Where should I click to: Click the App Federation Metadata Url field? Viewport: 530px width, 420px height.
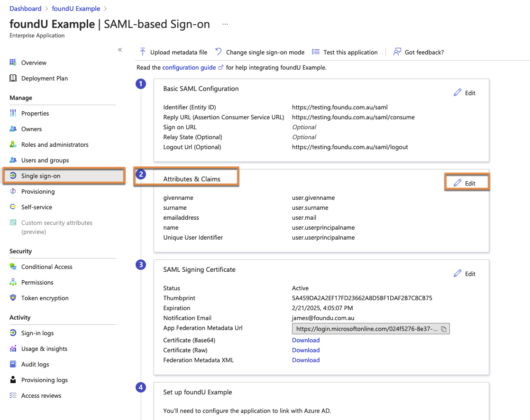[x=371, y=329]
